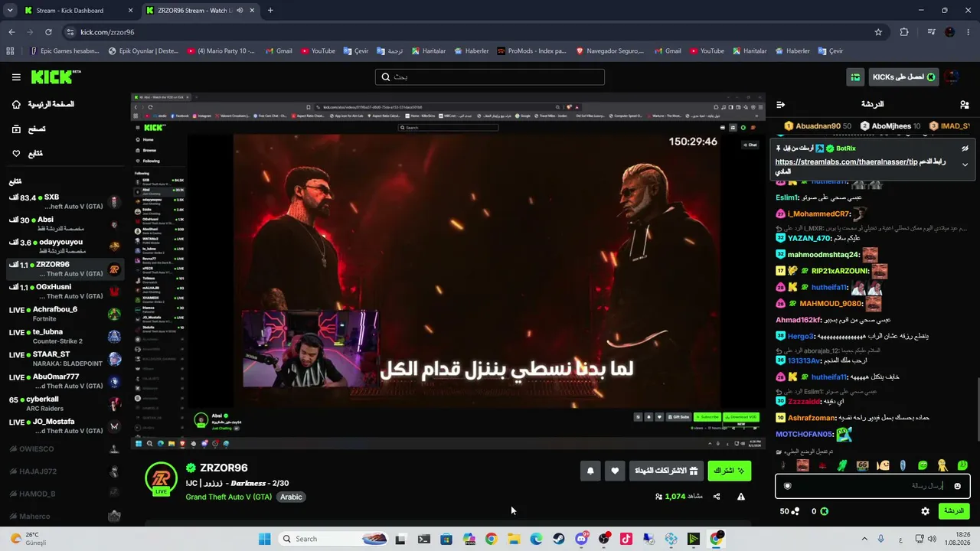Show hidden system tray icons
The height and width of the screenshot is (551, 980).
[x=864, y=539]
